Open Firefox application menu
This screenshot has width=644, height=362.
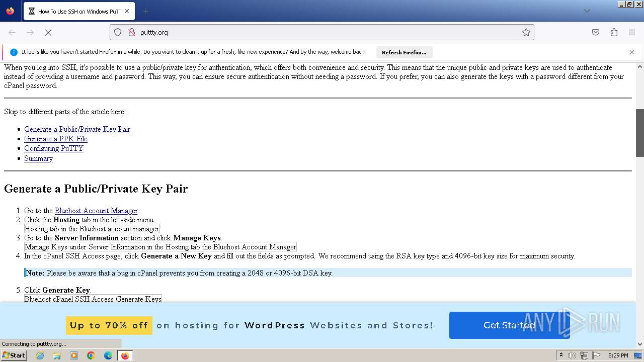632,32
